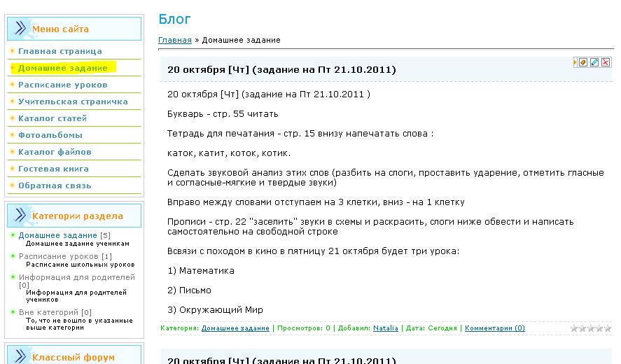Click the line "3) Окружающий Мир"
The image size is (621, 364).
(215, 309)
